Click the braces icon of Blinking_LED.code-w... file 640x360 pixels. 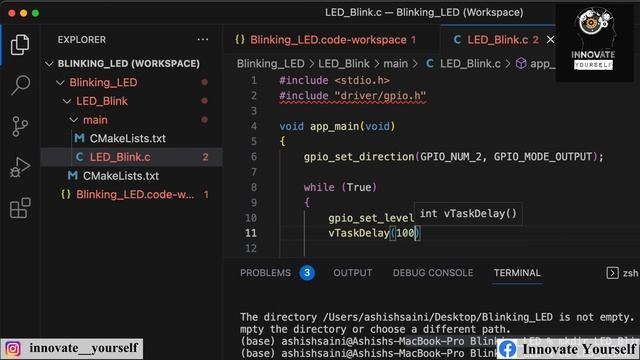tap(66, 194)
